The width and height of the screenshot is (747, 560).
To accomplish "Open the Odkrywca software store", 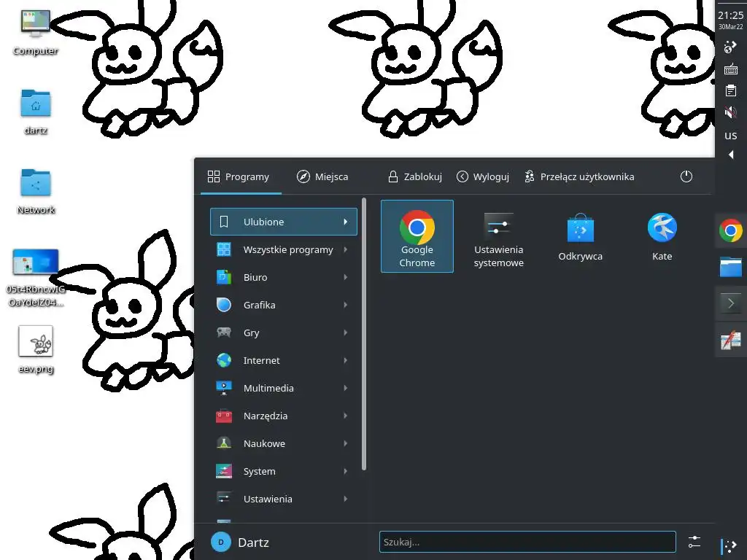I will point(580,236).
